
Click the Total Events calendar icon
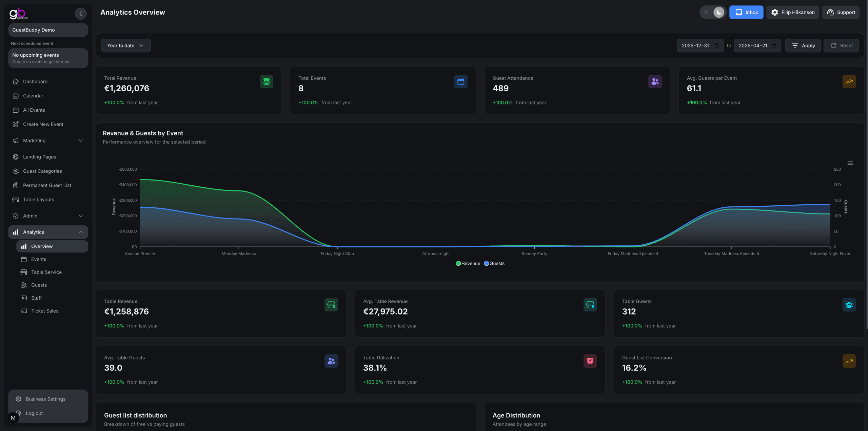[460, 81]
